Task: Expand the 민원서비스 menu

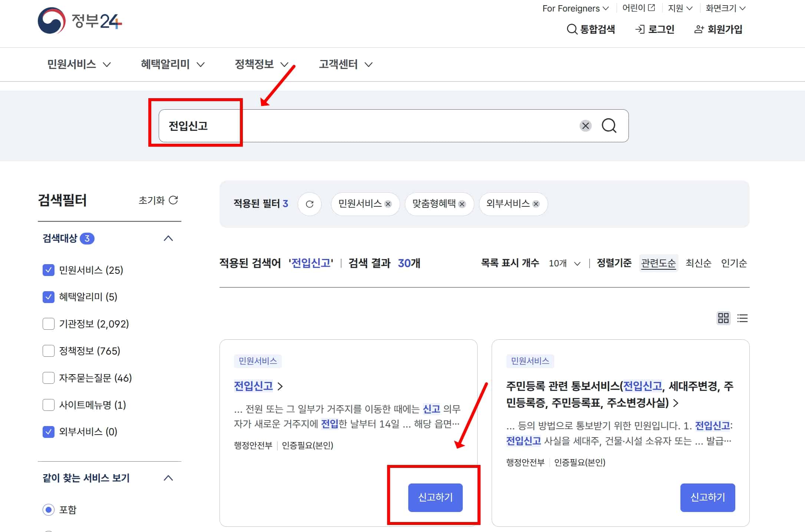Action: pos(79,64)
